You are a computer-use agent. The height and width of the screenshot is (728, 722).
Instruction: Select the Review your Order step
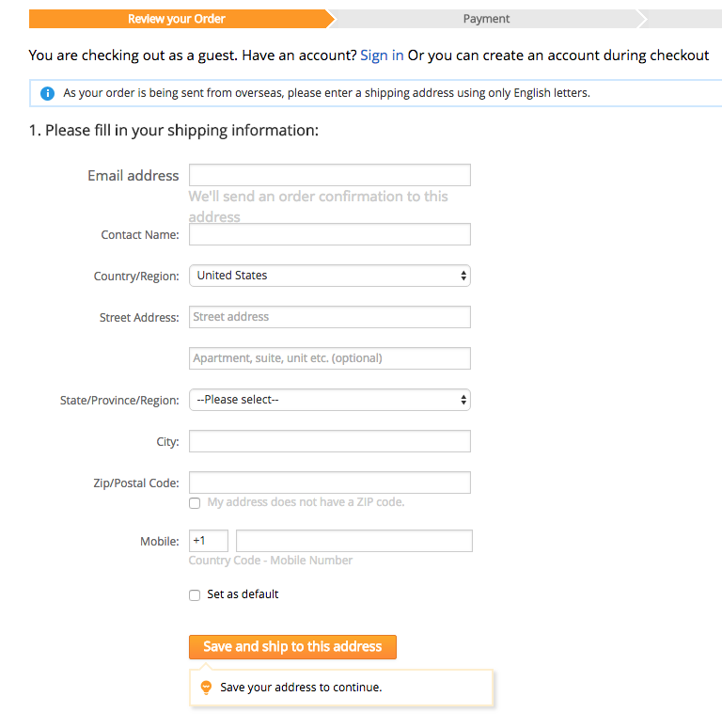pyautogui.click(x=177, y=19)
